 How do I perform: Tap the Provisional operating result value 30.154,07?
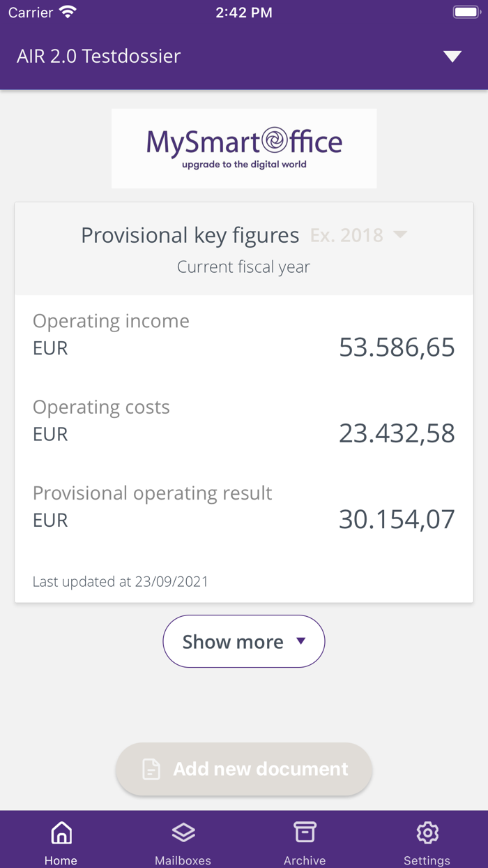tap(397, 519)
